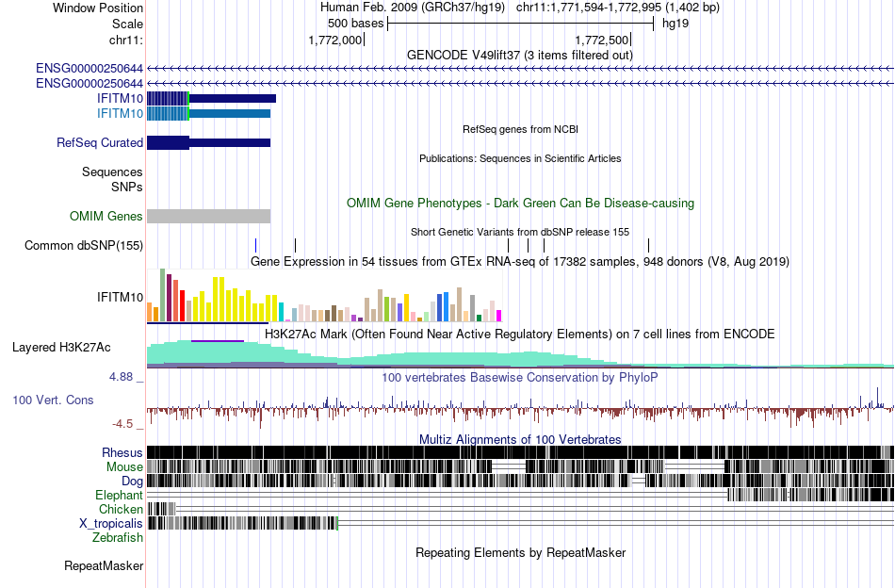Click the 1,772,000 coordinate tick label
This screenshot has height=588, width=895.
pos(335,40)
